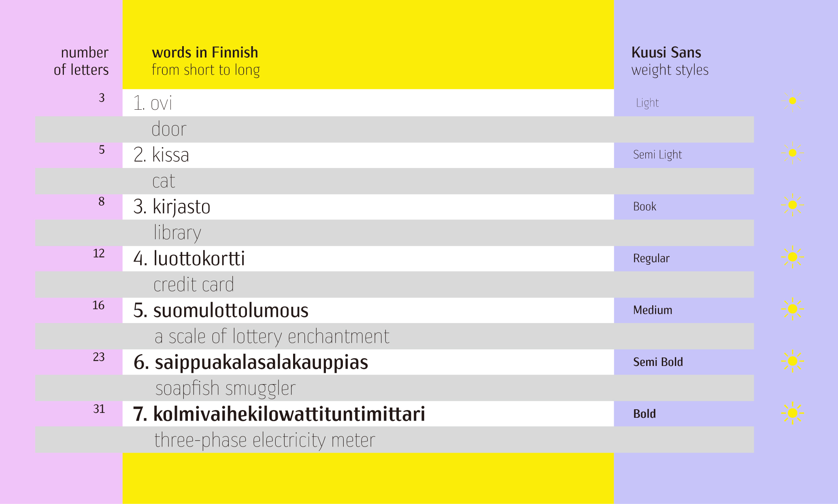Click the word saippuakalasalakauppias
The image size is (838, 504).
261,363
